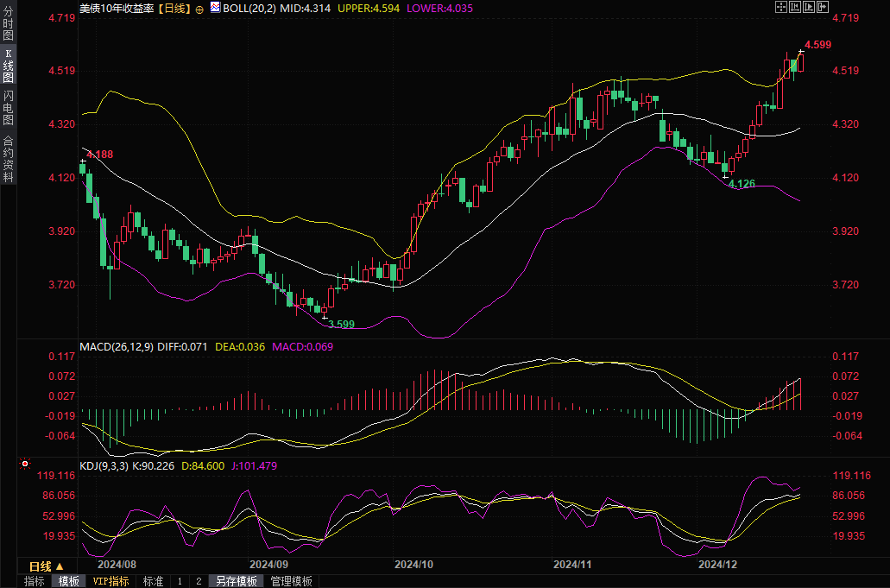Click the MACD(26,12,9) indicator label

pyautogui.click(x=117, y=346)
